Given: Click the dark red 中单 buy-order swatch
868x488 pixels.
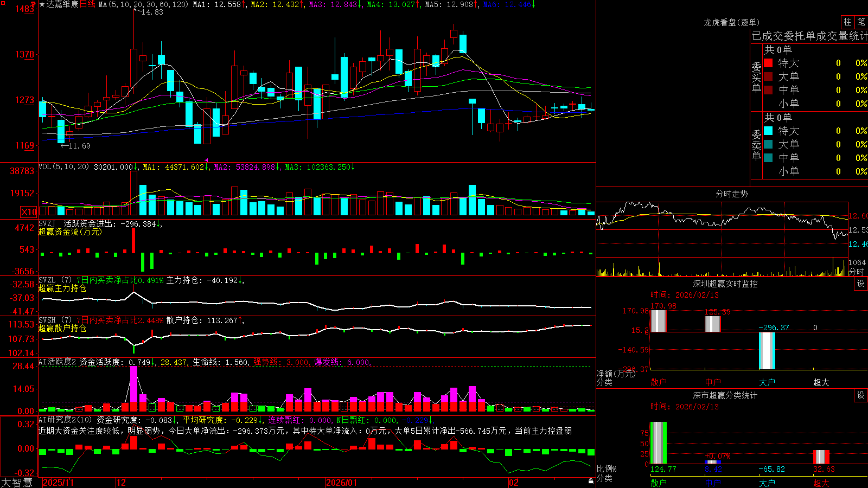Looking at the screenshot, I should click(x=768, y=89).
